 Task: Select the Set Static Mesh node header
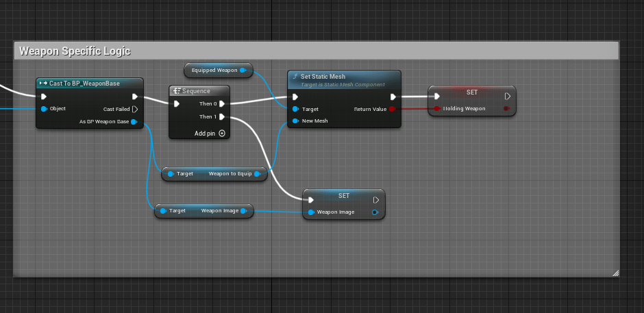click(343, 77)
